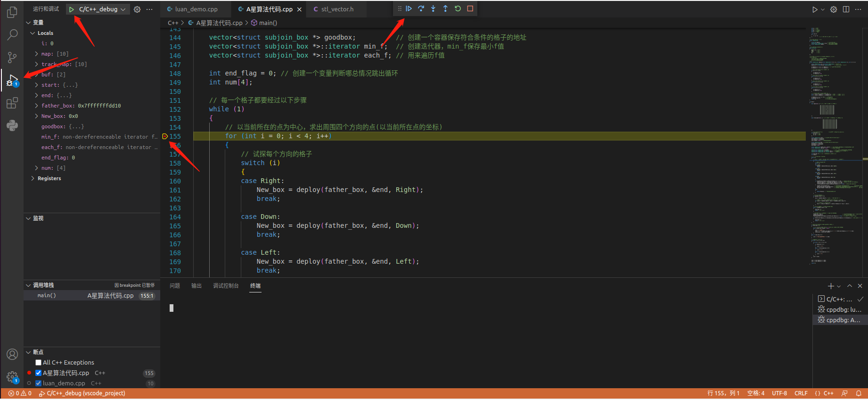Step out in debug toolbar

coord(445,8)
